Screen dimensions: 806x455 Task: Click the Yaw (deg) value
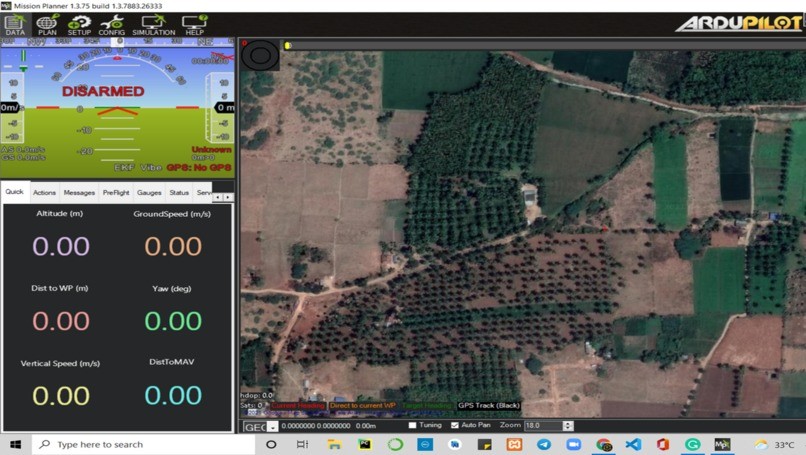click(173, 321)
